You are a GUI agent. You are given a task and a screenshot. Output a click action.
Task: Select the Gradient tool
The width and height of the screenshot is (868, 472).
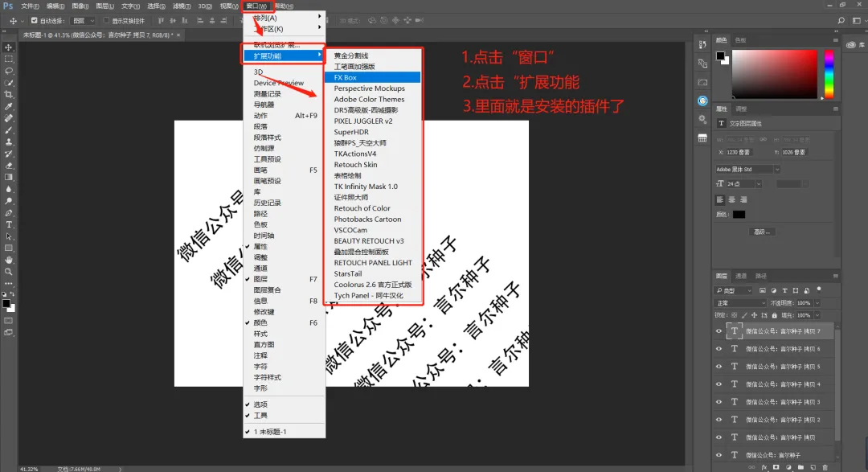click(8, 177)
